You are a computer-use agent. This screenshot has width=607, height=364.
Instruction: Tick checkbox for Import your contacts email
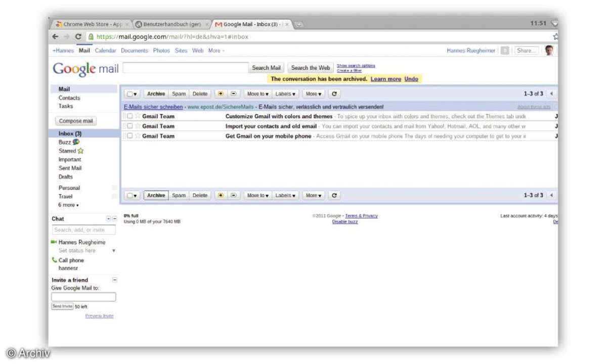click(x=130, y=126)
